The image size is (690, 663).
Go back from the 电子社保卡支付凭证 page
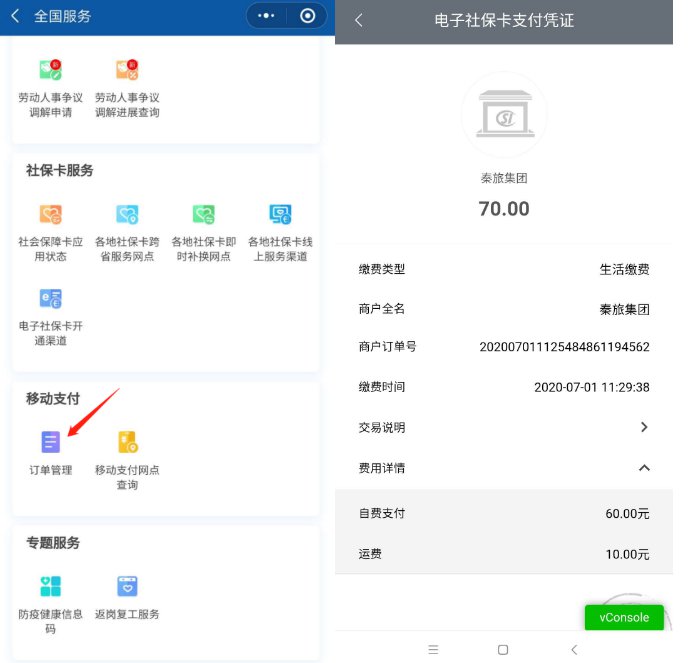pyautogui.click(x=359, y=20)
